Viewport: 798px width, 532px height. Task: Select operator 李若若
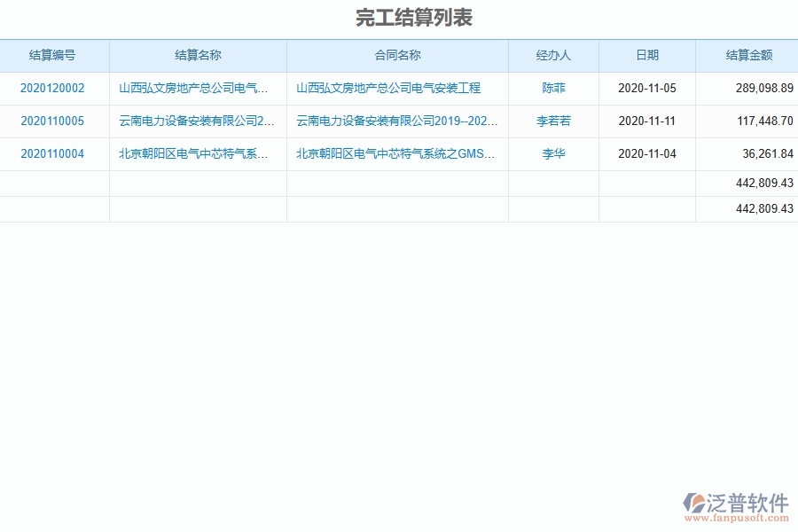(x=553, y=121)
